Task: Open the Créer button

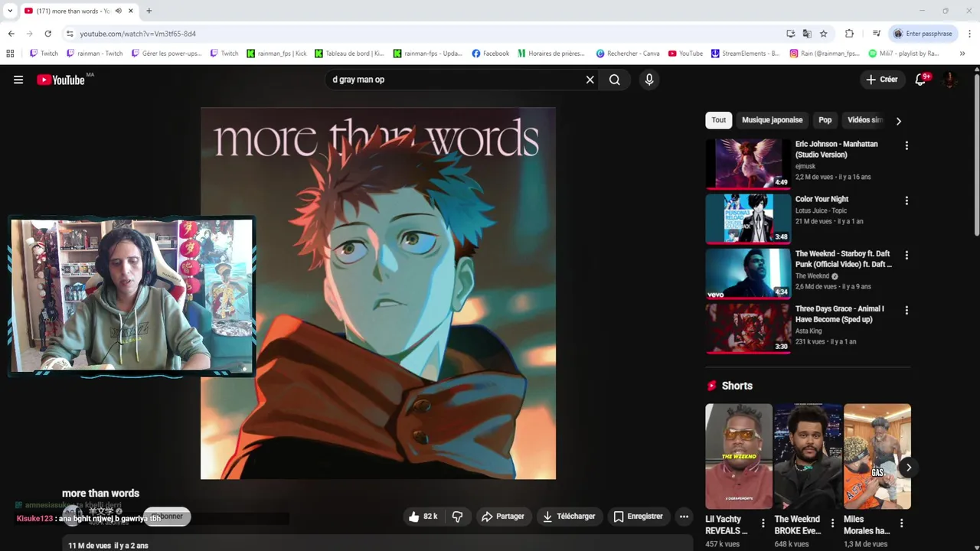Action: coord(881,80)
